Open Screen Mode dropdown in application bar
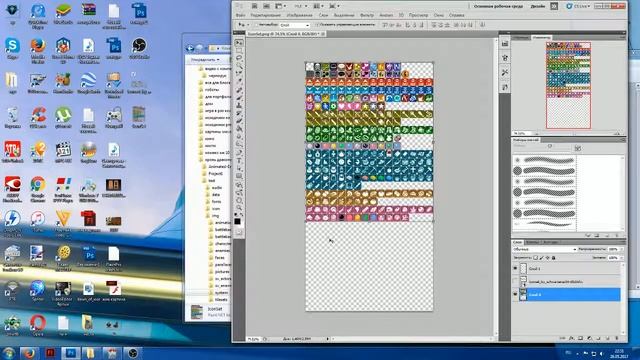 pos(334,6)
